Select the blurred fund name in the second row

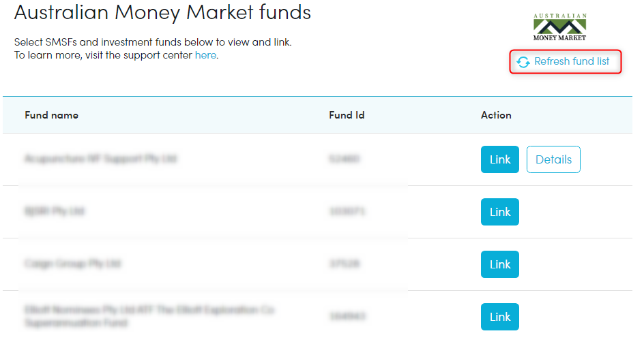[54, 211]
